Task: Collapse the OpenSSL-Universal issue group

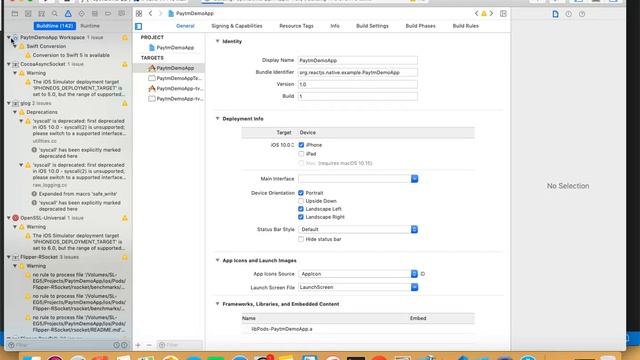Action: tap(9, 218)
